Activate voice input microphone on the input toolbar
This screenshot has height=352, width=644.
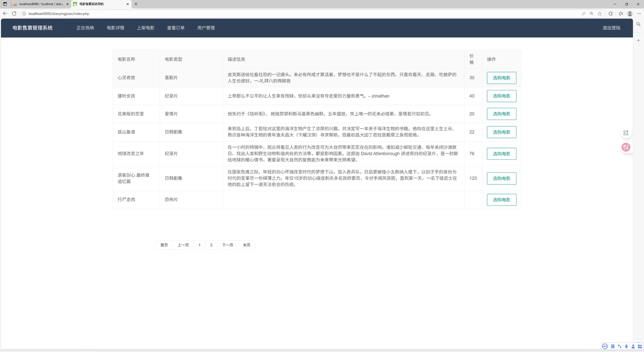(x=626, y=346)
